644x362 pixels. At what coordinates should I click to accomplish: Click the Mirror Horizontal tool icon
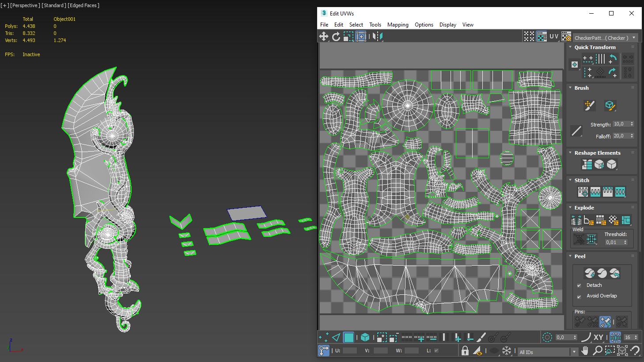click(x=377, y=37)
